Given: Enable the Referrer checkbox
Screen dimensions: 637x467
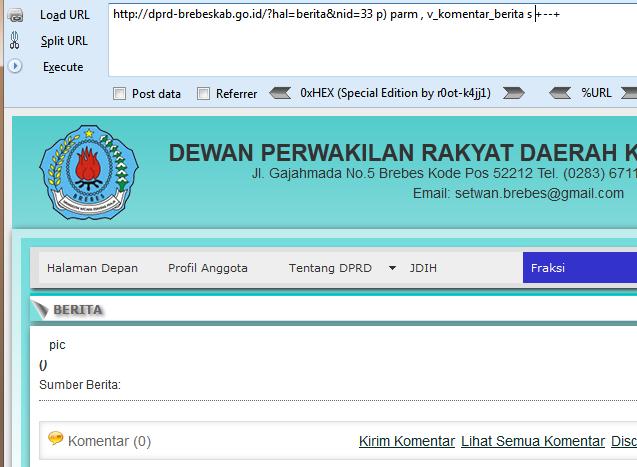Looking at the screenshot, I should (x=203, y=94).
